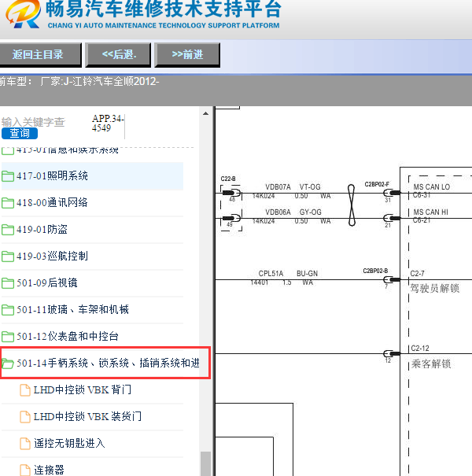This screenshot has height=476, width=472.
Task: Click folder icon beside 419-03巡航控制
Action: pyautogui.click(x=8, y=256)
